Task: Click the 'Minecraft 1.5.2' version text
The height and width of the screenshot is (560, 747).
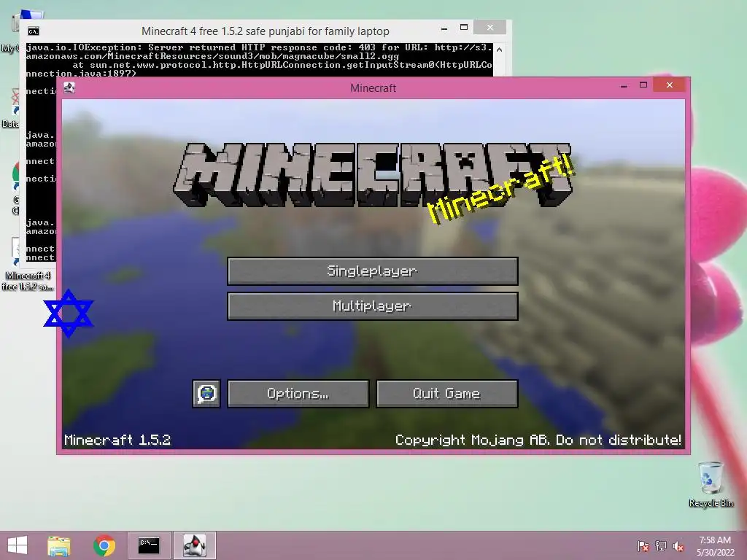Action: [117, 440]
